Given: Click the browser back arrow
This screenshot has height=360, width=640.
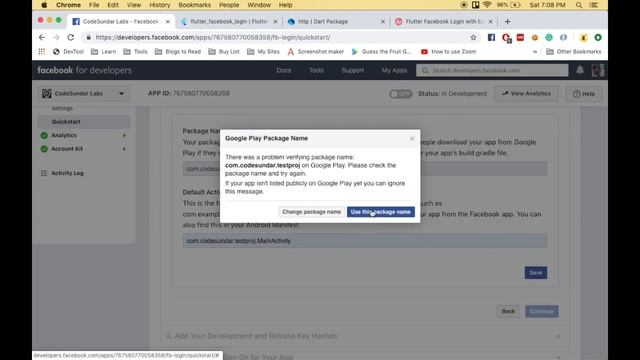Looking at the screenshot, I should coord(42,37).
